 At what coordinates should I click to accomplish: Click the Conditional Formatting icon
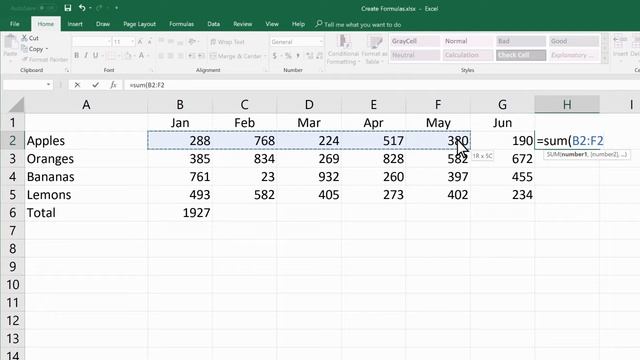(344, 42)
